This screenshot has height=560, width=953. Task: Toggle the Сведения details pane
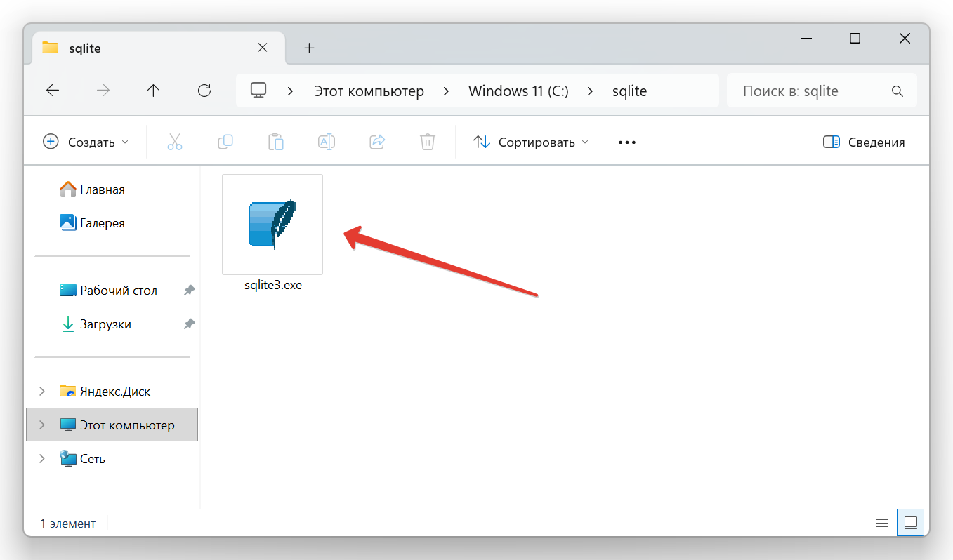864,142
